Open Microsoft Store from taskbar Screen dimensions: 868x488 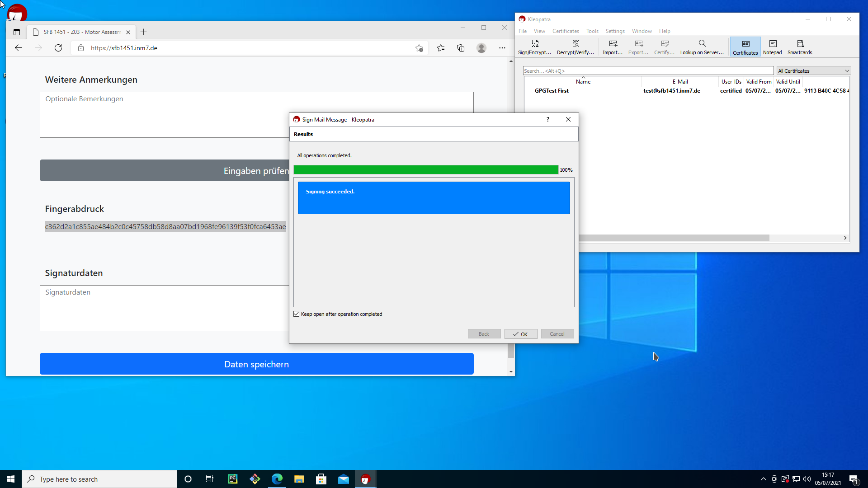click(321, 479)
